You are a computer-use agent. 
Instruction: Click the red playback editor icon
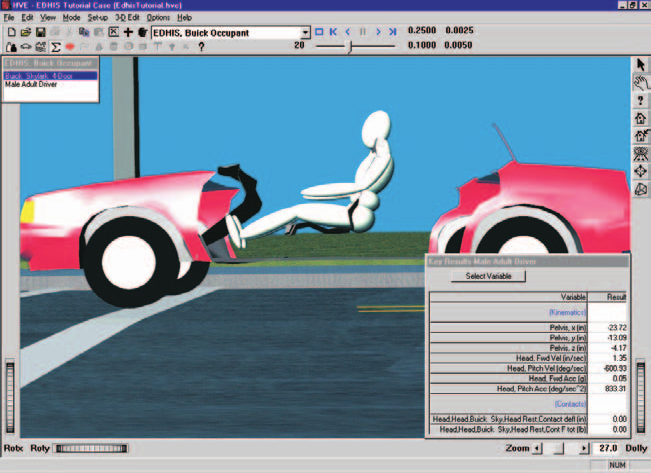point(70,47)
